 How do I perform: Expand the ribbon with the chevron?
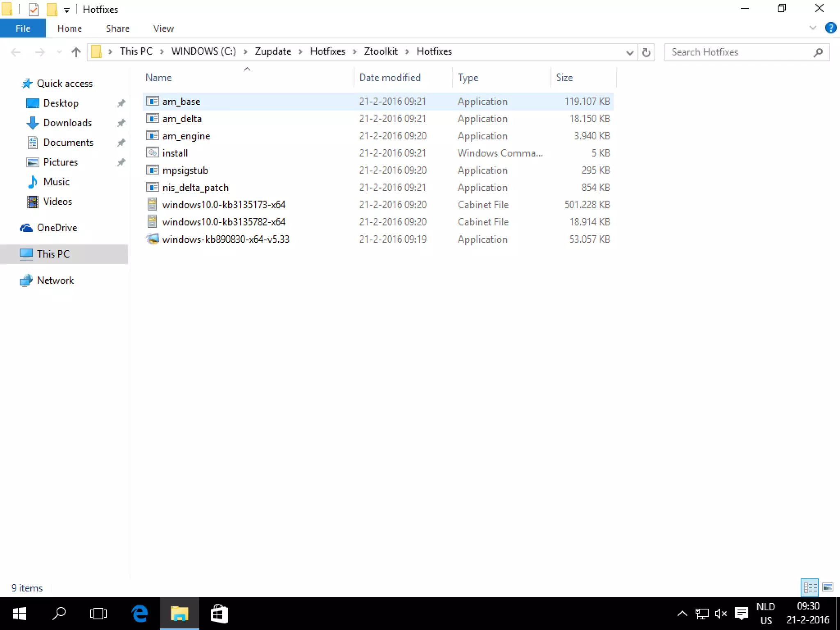point(813,28)
